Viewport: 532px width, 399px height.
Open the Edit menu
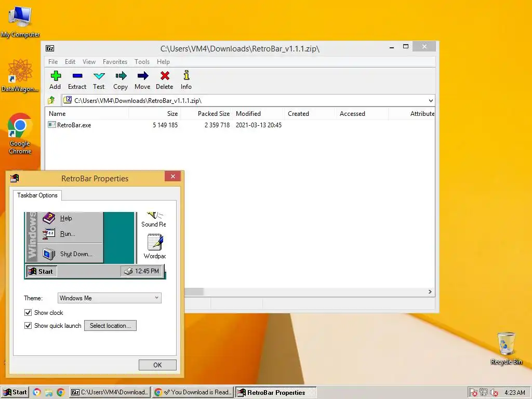[70, 62]
